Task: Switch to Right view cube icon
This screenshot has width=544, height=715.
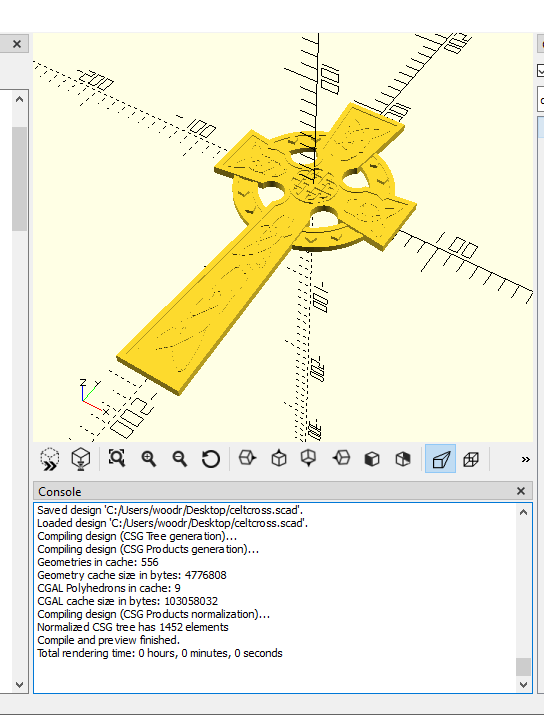Action: (247, 458)
